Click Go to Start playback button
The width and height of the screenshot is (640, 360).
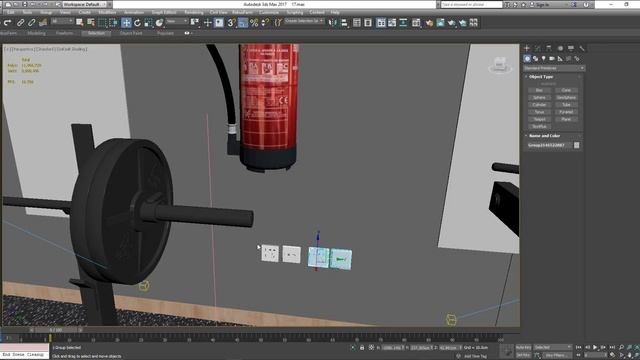(x=578, y=347)
